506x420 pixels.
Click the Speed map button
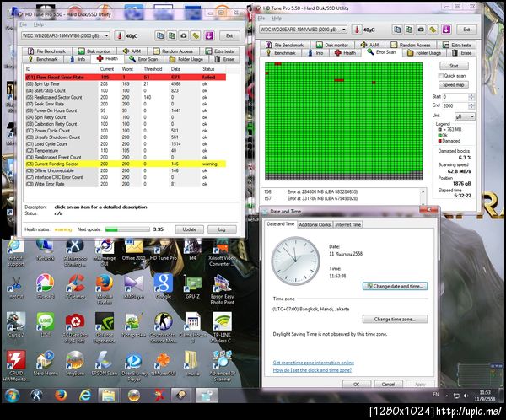(x=454, y=85)
